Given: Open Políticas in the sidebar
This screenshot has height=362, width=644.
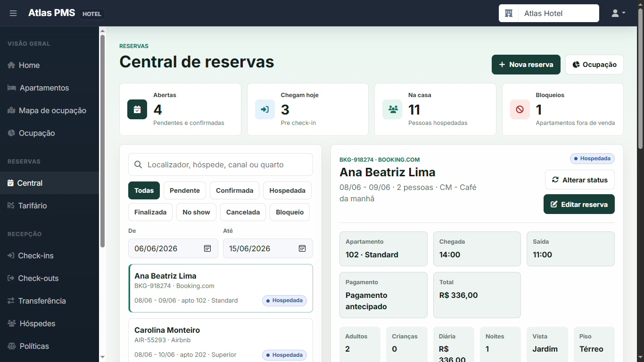Looking at the screenshot, I should pyautogui.click(x=50, y=346).
